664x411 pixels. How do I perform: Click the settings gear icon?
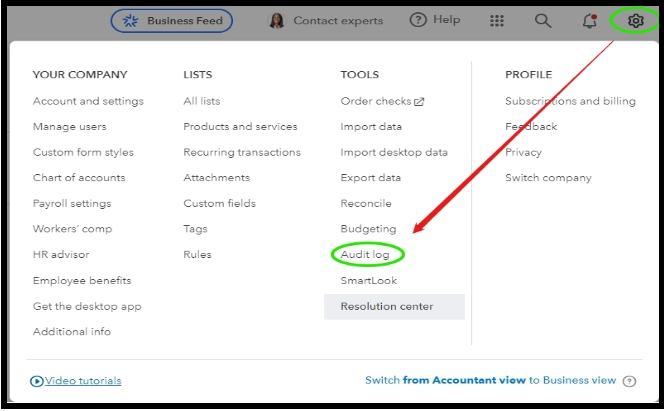tap(635, 20)
